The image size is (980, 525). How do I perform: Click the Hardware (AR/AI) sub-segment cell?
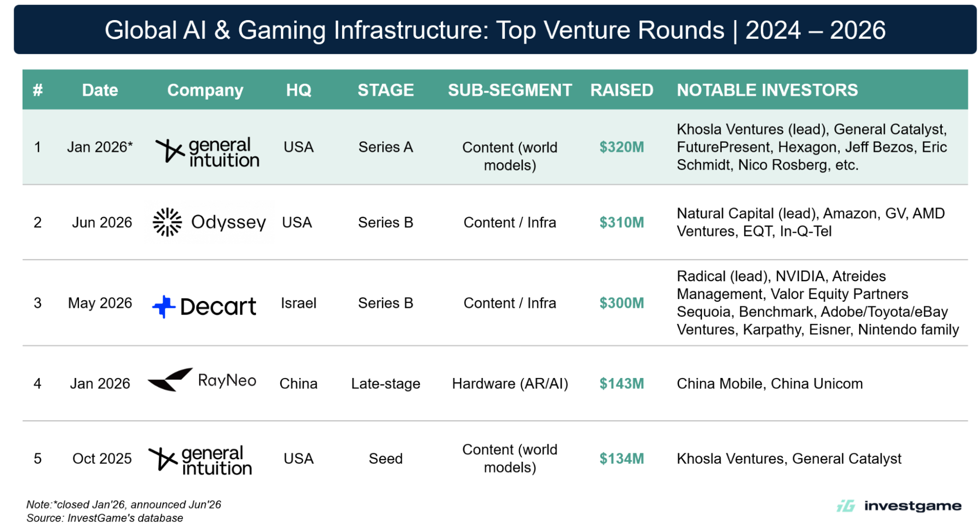point(510,383)
